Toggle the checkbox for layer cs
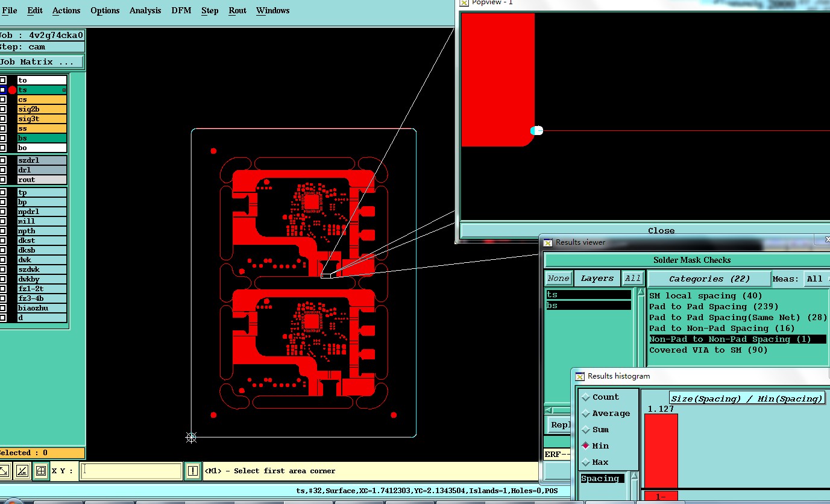Viewport: 830px width, 504px height. (3, 99)
